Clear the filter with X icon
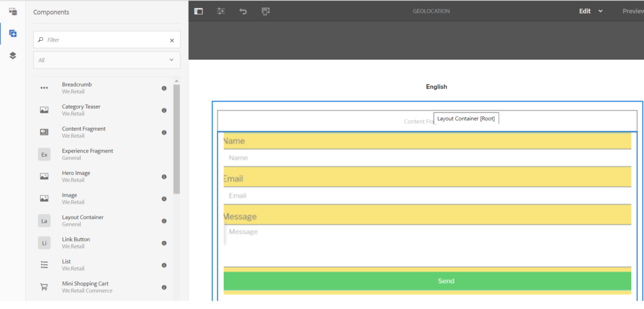Viewport: 644px width, 309px height. pos(172,40)
